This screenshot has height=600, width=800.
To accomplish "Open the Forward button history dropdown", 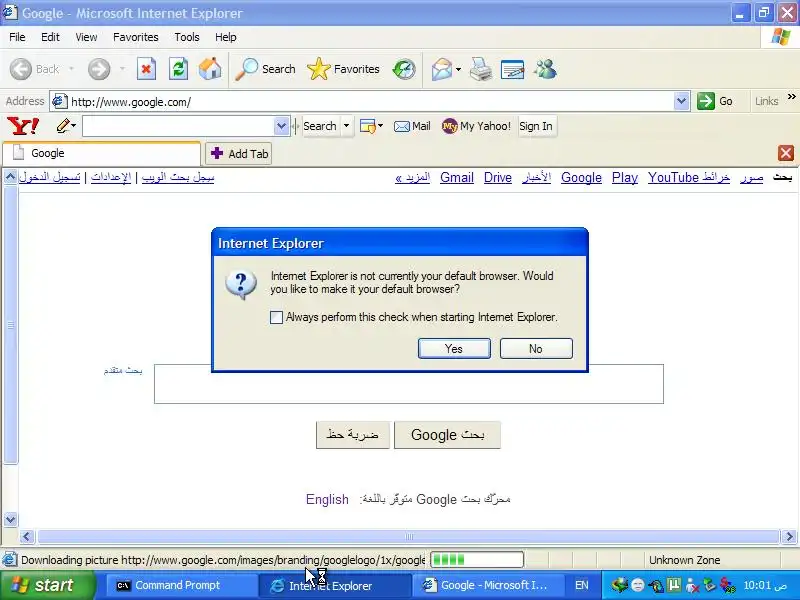I will (122, 69).
